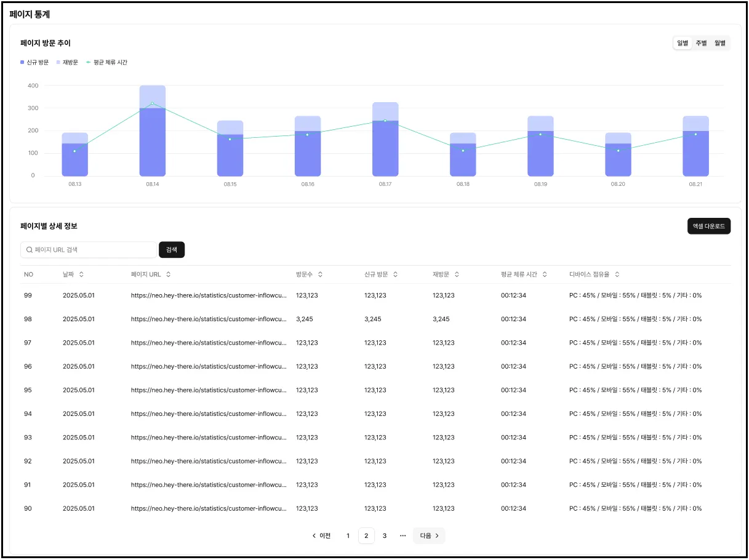Go to previous page with 이전

pos(321,536)
